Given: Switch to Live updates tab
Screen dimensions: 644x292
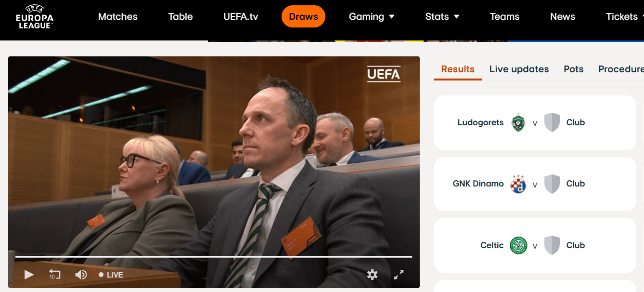Looking at the screenshot, I should [x=519, y=69].
